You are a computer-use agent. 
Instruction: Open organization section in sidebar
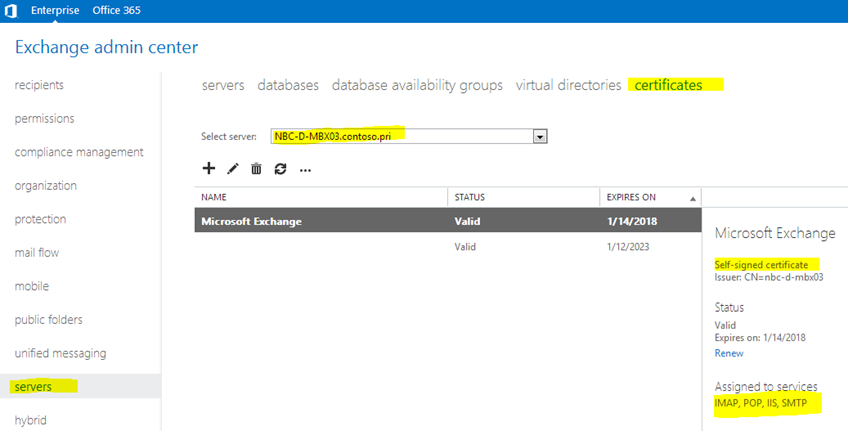click(45, 185)
